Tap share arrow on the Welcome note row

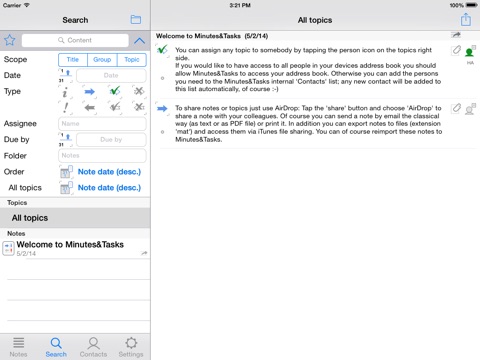(x=144, y=253)
